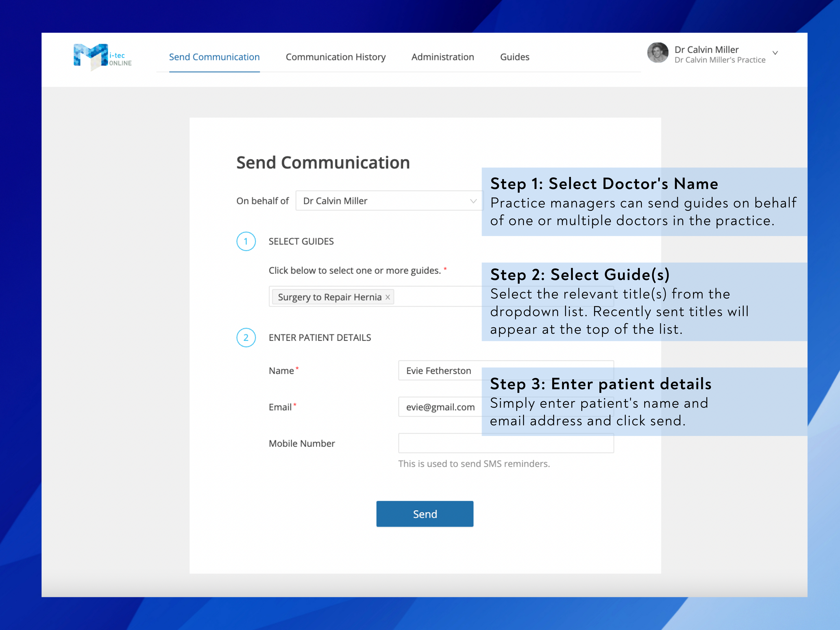Focus the Email input field

[506, 407]
